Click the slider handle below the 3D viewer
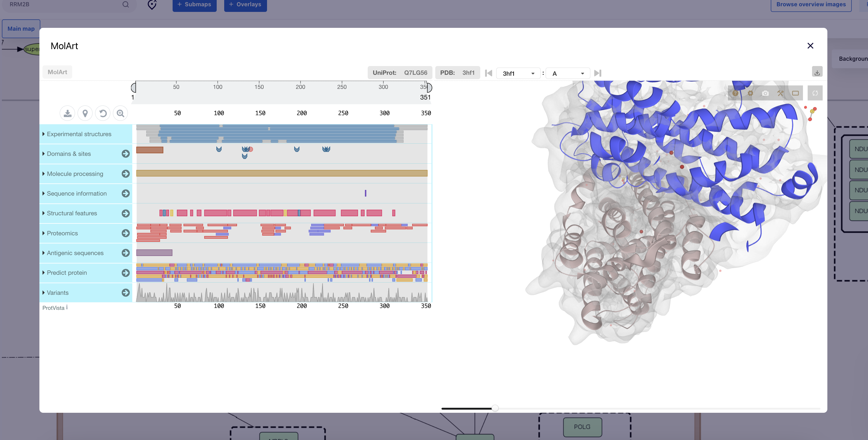 click(x=495, y=408)
